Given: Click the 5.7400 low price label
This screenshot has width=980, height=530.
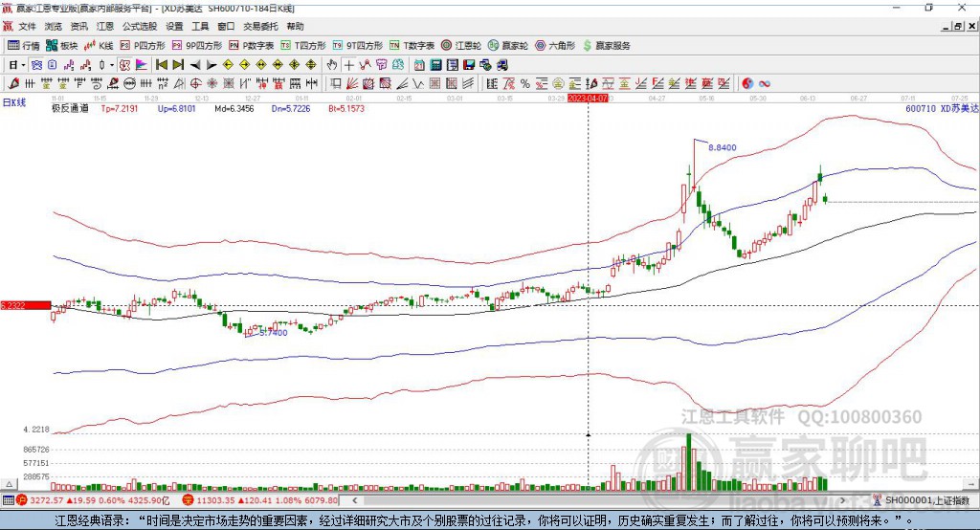Looking at the screenshot, I should click(x=273, y=333).
